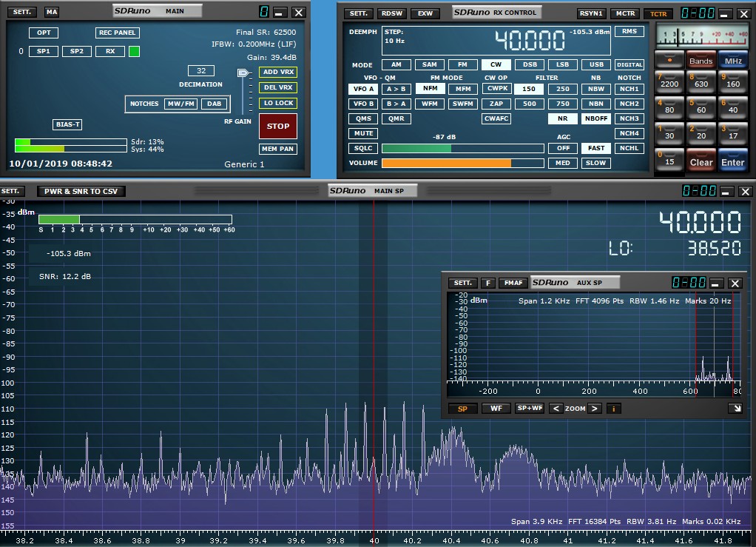
Task: Click the AUX SP info 'i' icon
Action: click(x=613, y=409)
